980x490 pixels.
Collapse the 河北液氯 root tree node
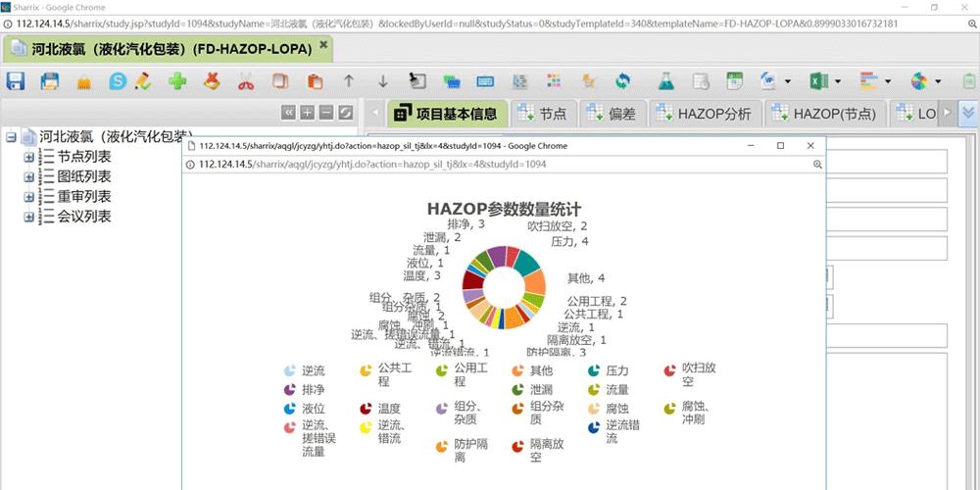tap(11, 137)
